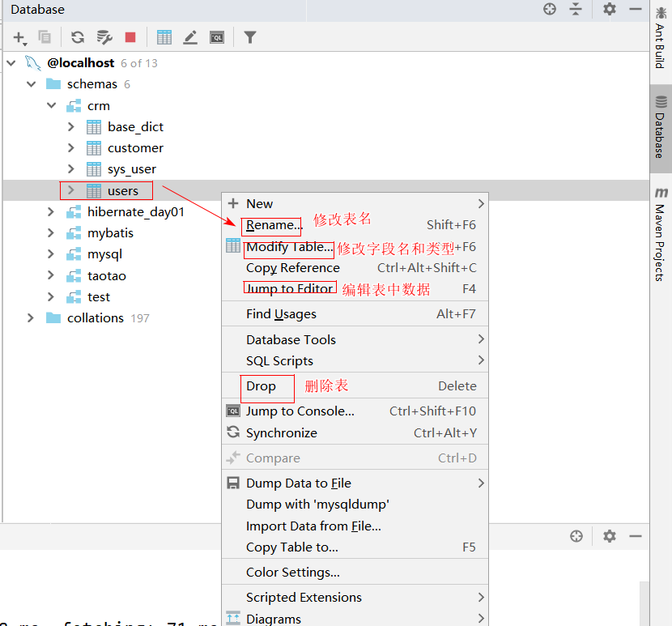The width and height of the screenshot is (672, 626).
Task: Choose Import Data from File... item
Action: coord(355,526)
